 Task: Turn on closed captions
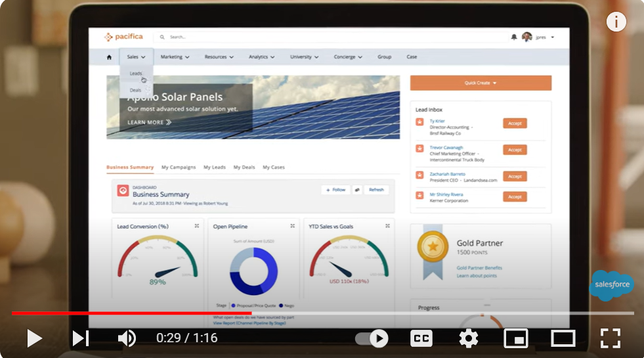click(x=421, y=338)
